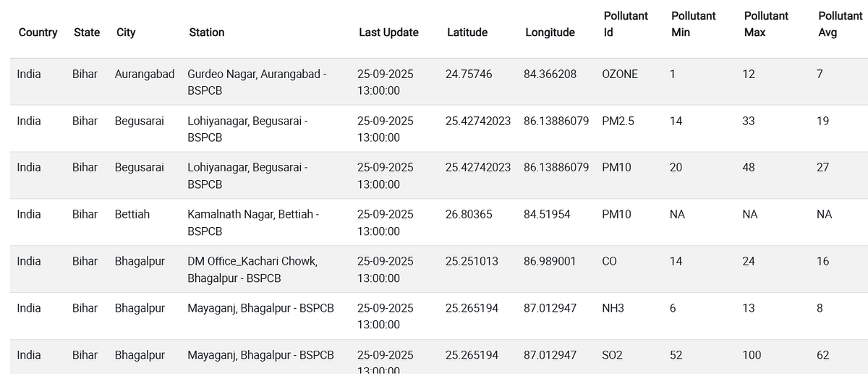868x376 pixels.
Task: Click the Station column header
Action: (207, 33)
